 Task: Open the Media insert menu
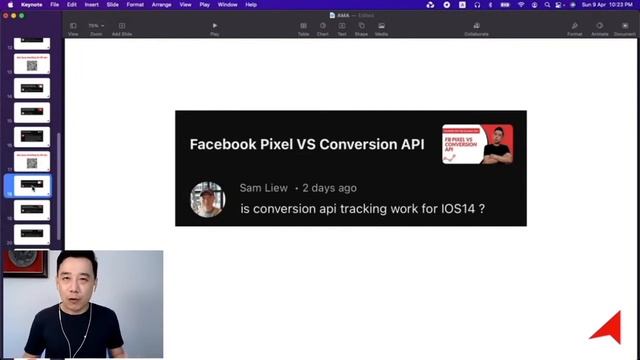[x=381, y=29]
